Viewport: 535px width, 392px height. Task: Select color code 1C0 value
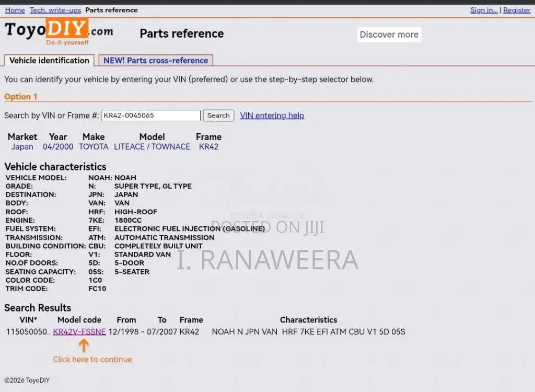pyautogui.click(x=95, y=280)
